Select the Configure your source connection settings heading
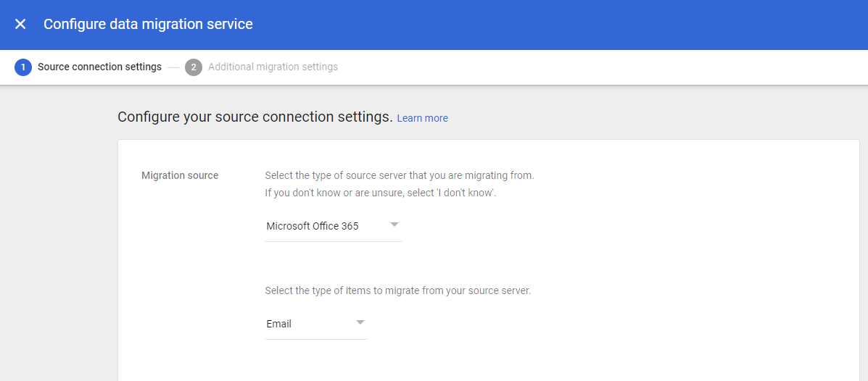Viewport: 868px width, 381px height. [255, 117]
